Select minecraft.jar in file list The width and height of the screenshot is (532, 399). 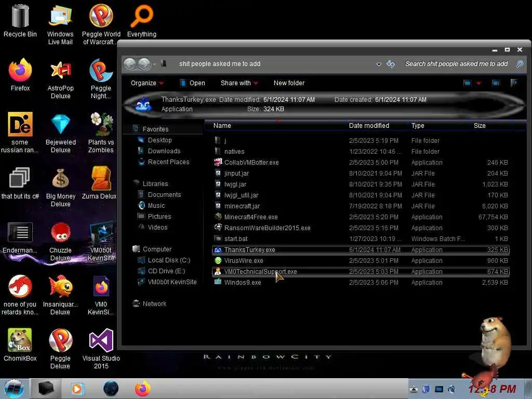tap(361, 206)
